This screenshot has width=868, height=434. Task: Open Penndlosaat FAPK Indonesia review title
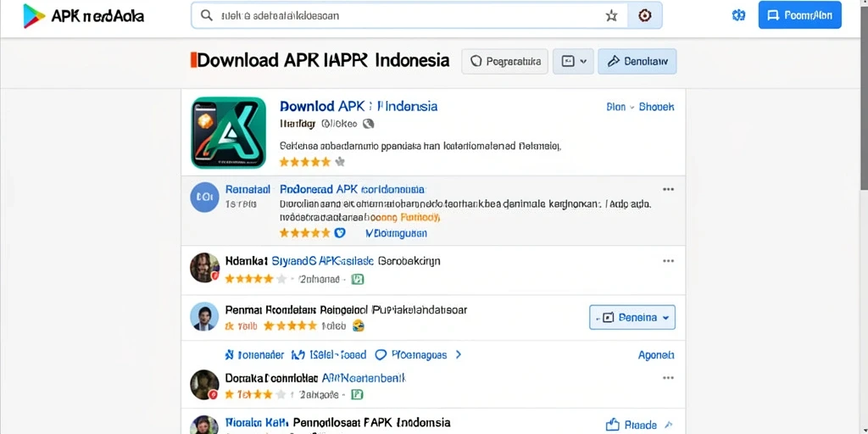371,423
